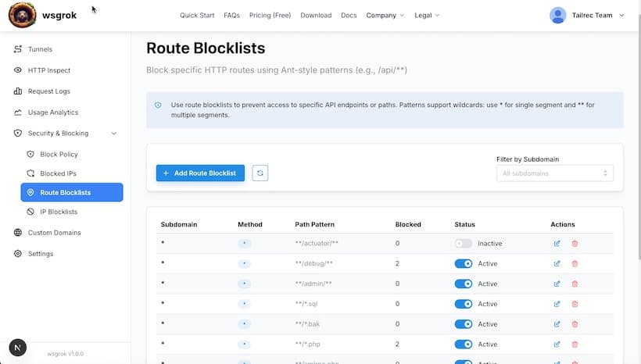Enable the **/actuator/** rule toggle
Viewport: 641px width, 364px height.
click(464, 244)
